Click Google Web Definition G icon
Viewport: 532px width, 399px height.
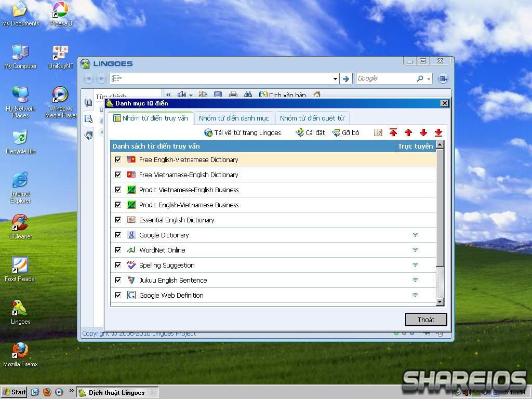click(x=131, y=295)
